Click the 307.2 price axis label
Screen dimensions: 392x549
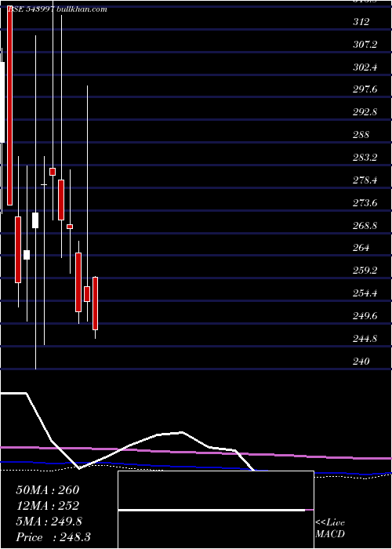[365, 45]
